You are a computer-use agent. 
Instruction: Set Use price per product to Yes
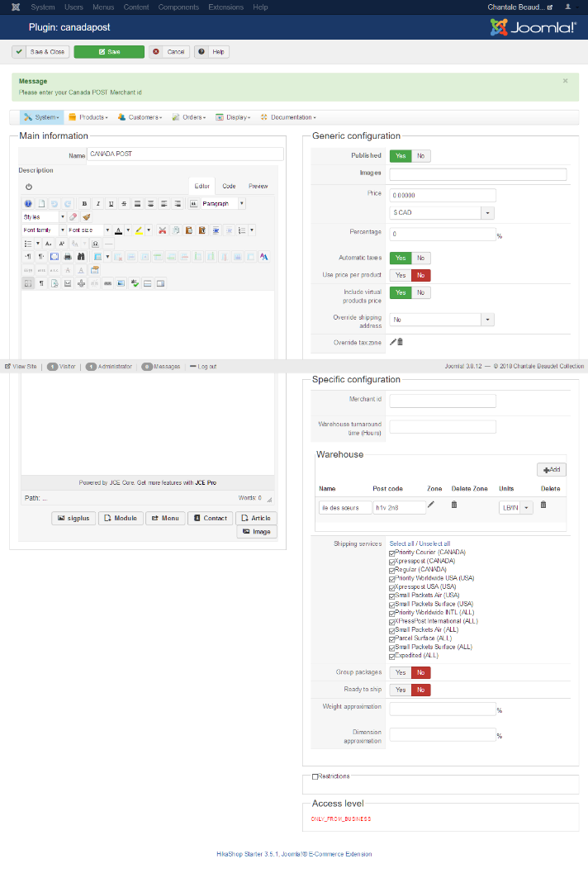[401, 275]
